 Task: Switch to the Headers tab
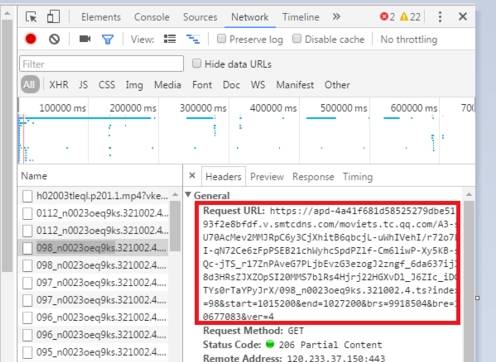[x=223, y=177]
